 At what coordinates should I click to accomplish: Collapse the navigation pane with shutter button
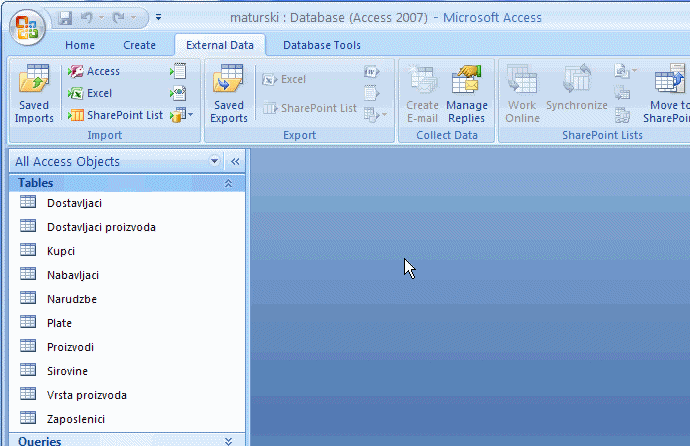235,161
